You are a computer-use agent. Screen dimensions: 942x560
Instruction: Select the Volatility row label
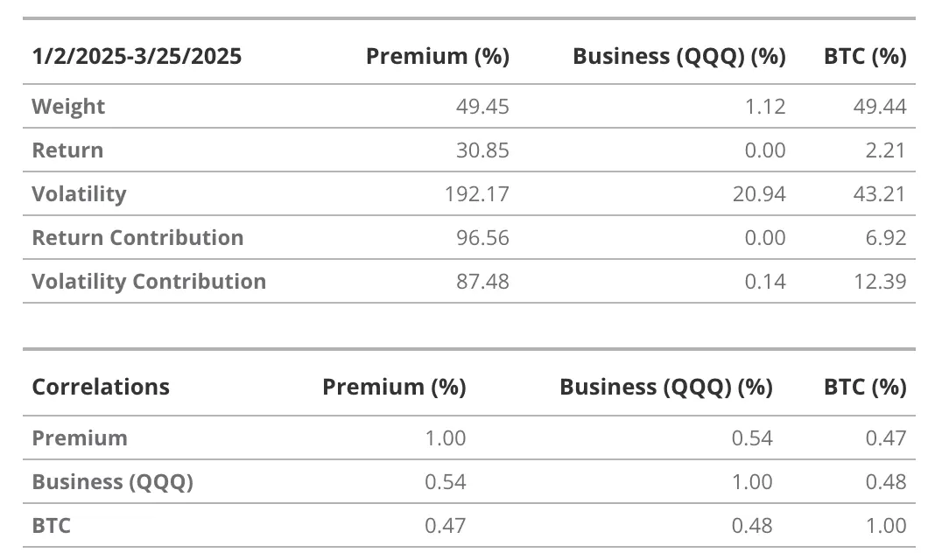click(x=79, y=194)
